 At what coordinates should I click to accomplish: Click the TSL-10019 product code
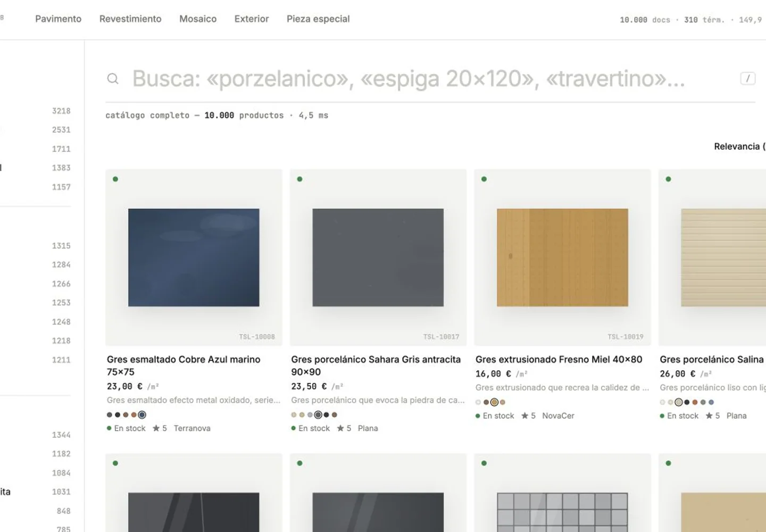coord(626,337)
